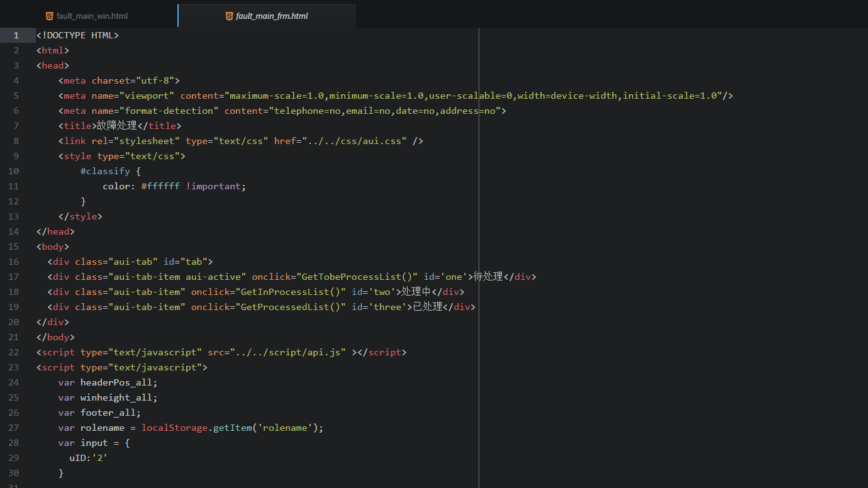Click the 'viewport' name value
Image resolution: width=868 pixels, height=488 pixels.
pos(147,96)
